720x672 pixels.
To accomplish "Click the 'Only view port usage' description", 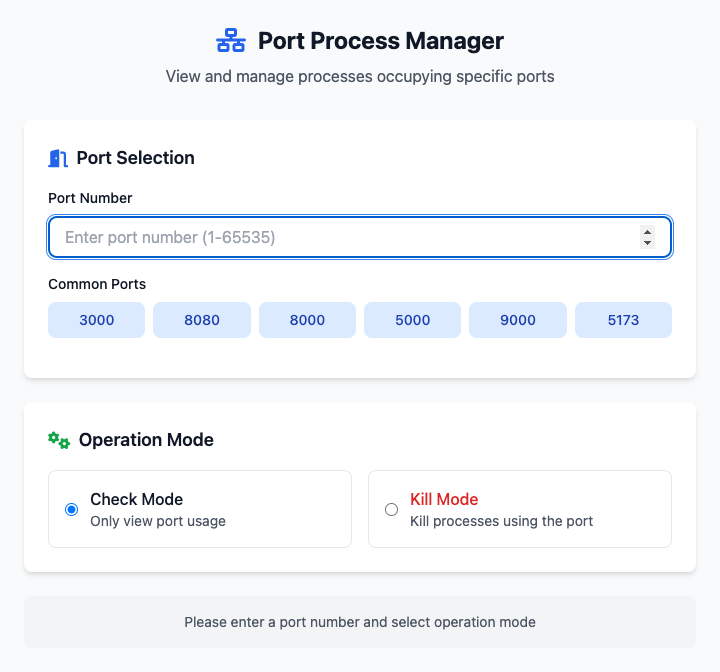I will 158,521.
